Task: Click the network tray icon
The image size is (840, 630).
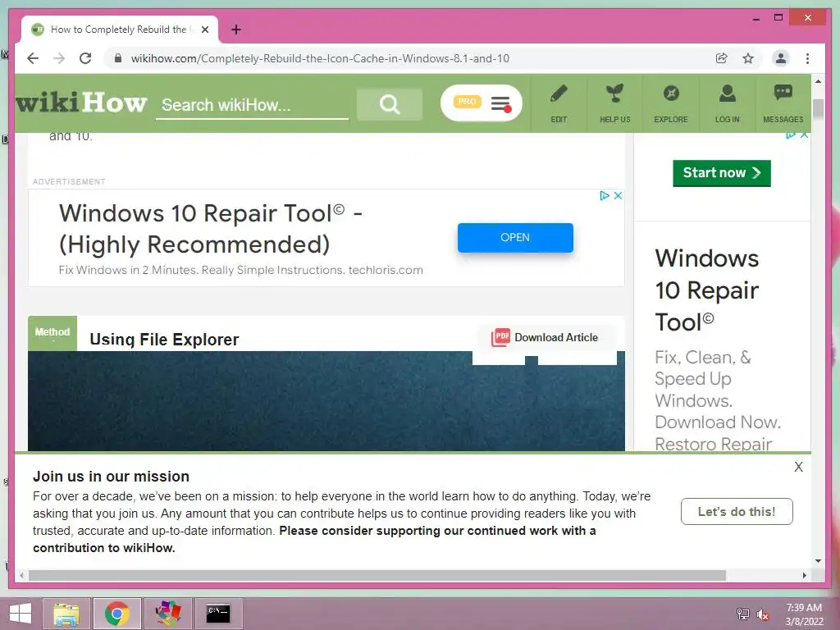Action: point(742,614)
